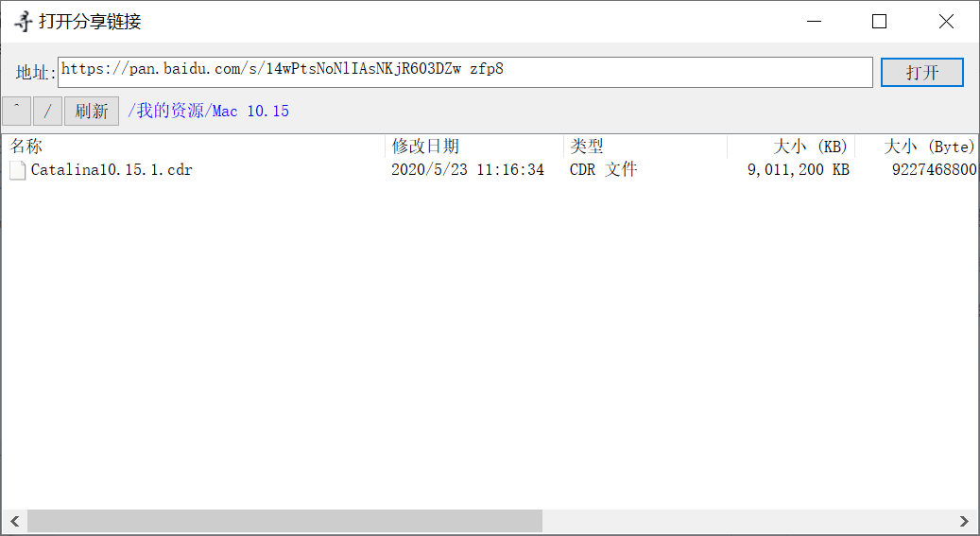Click the 打开 button to open link

point(921,73)
